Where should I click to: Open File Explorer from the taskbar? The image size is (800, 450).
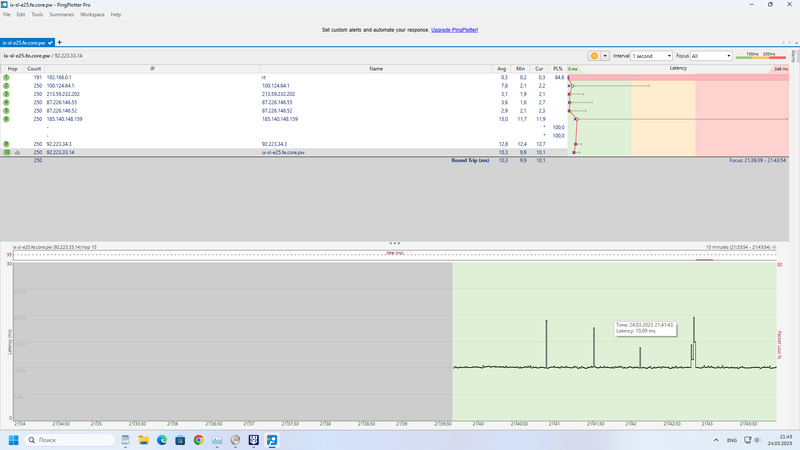pyautogui.click(x=143, y=440)
